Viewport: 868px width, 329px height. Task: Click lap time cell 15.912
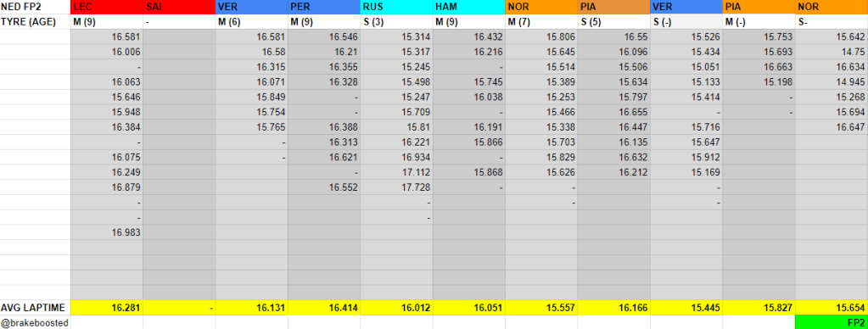click(x=686, y=158)
